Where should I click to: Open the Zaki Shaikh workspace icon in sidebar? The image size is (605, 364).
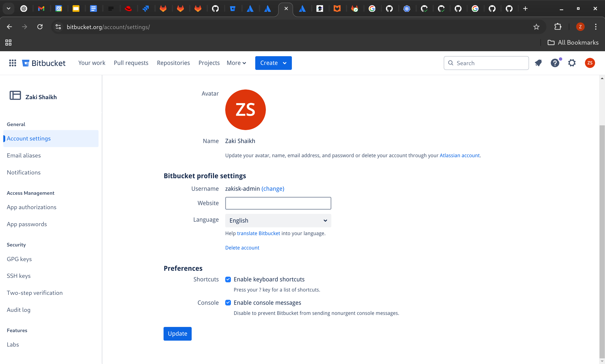[x=15, y=95]
